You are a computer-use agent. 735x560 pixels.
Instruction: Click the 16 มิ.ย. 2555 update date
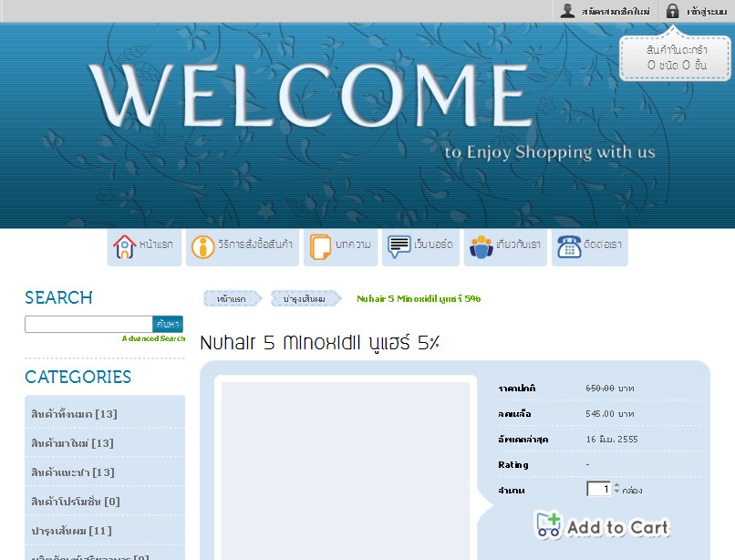click(612, 440)
